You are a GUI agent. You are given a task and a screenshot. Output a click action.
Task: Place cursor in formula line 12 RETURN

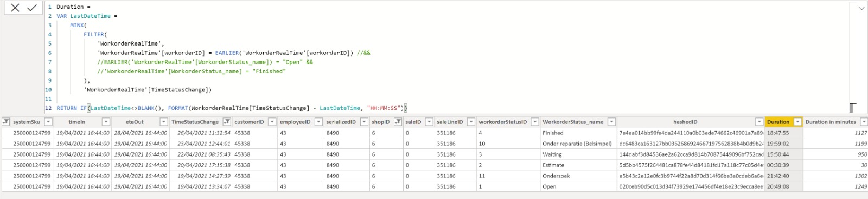coord(67,108)
